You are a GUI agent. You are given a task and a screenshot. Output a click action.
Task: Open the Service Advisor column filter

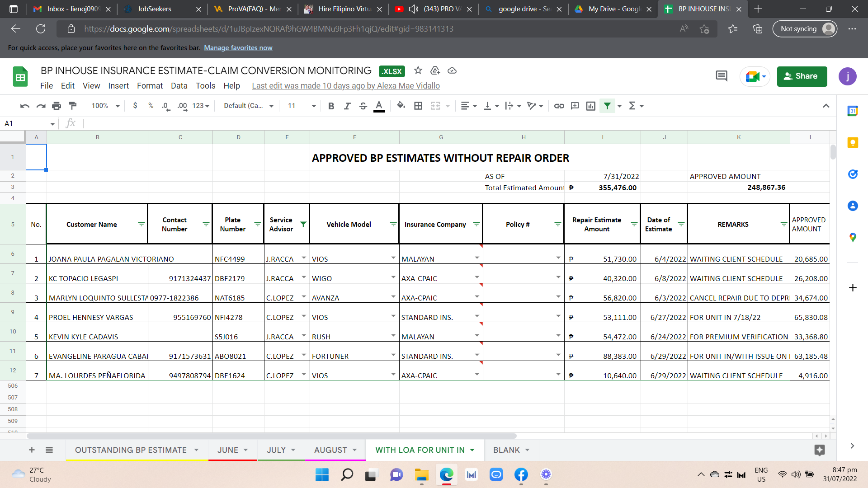pos(303,224)
